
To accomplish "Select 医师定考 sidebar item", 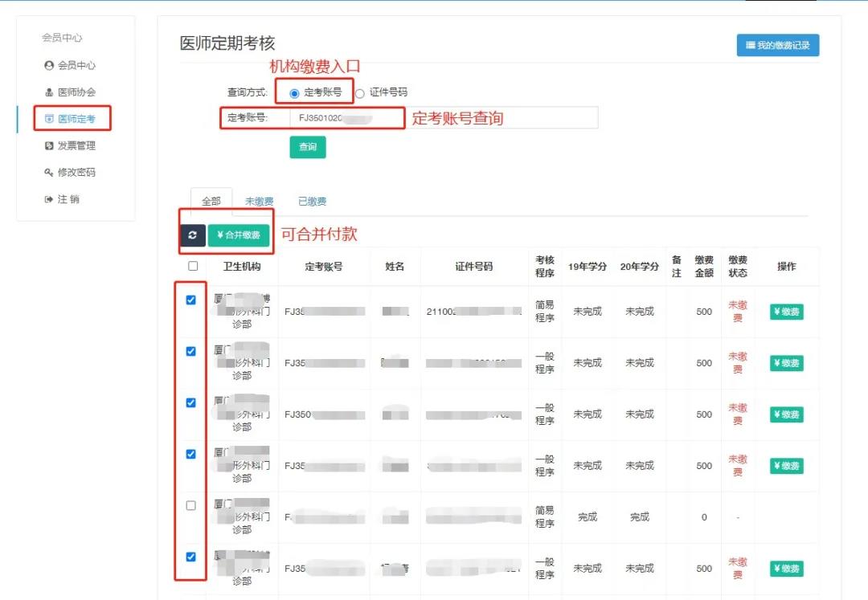I will (x=76, y=119).
